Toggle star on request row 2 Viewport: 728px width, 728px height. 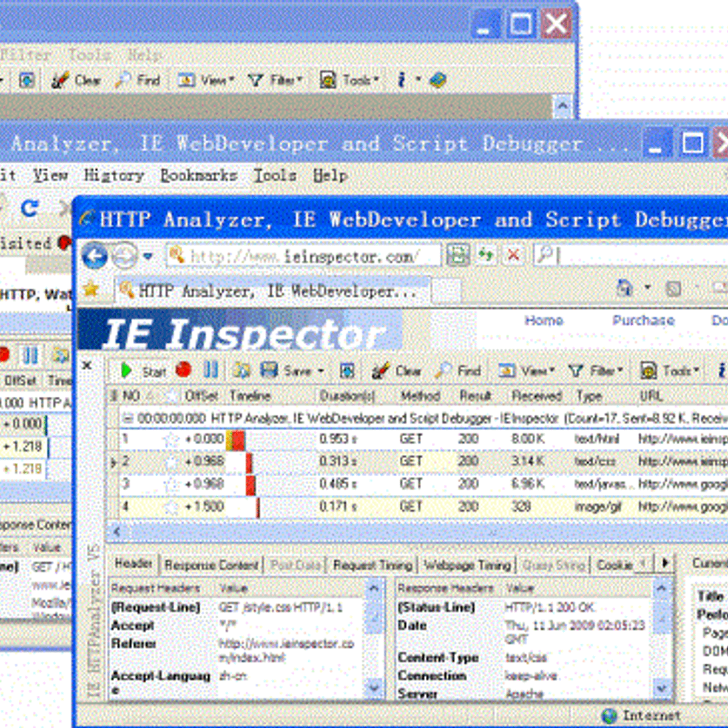pyautogui.click(x=172, y=462)
